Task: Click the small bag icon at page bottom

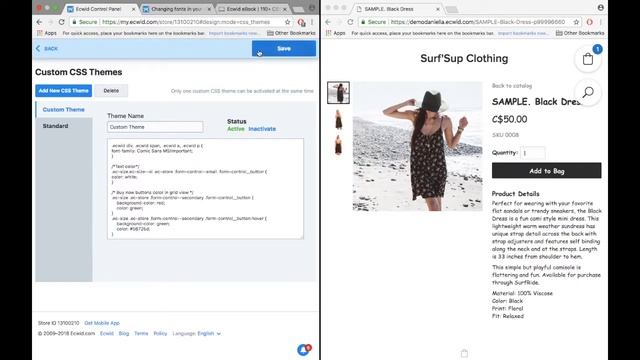Action: pyautogui.click(x=464, y=353)
